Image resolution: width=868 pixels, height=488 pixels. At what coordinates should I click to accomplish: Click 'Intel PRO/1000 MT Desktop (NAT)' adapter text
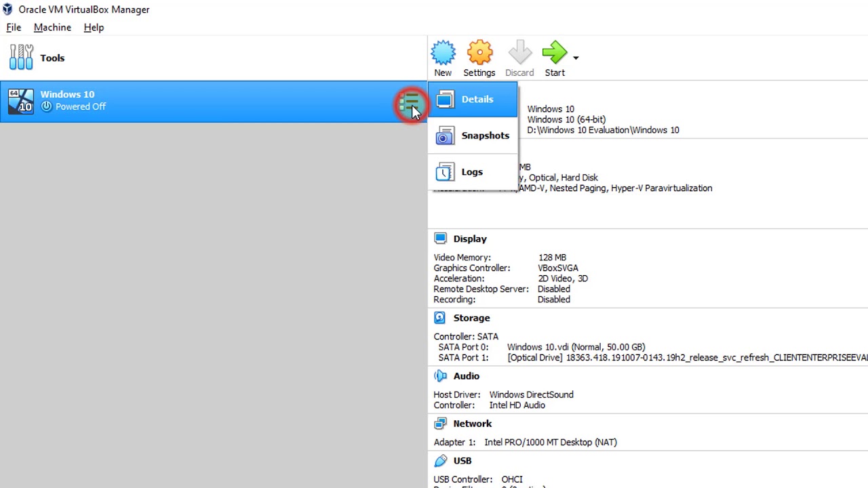pos(551,443)
